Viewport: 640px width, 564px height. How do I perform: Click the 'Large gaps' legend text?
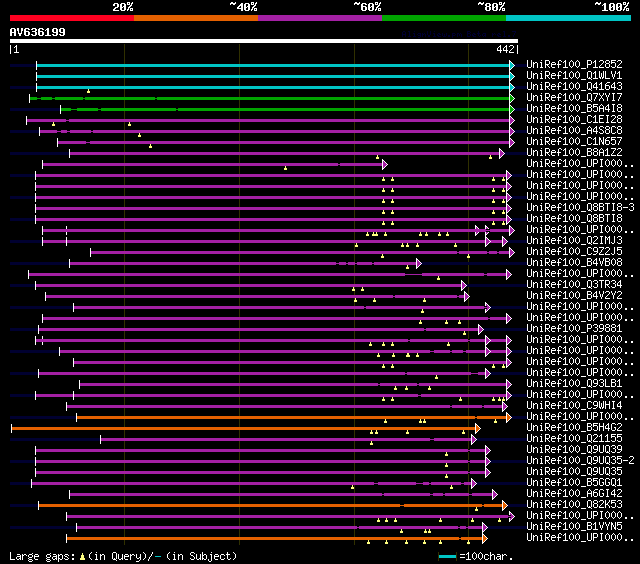42,556
